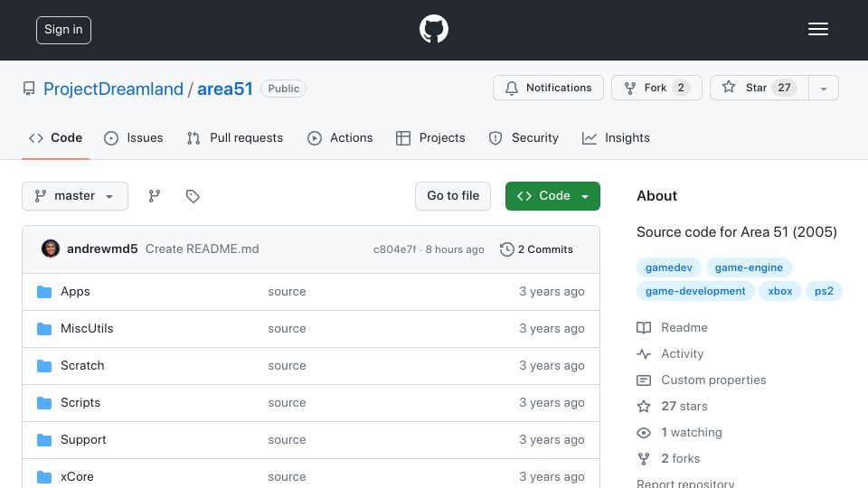
Task: Select the xbox topic tag
Action: click(x=780, y=291)
